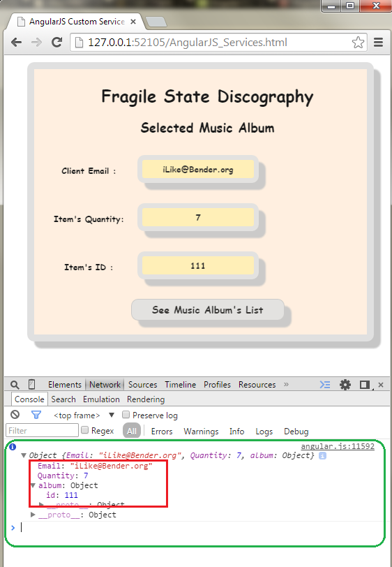
Task: Switch to the Sources tab
Action: tap(143, 385)
